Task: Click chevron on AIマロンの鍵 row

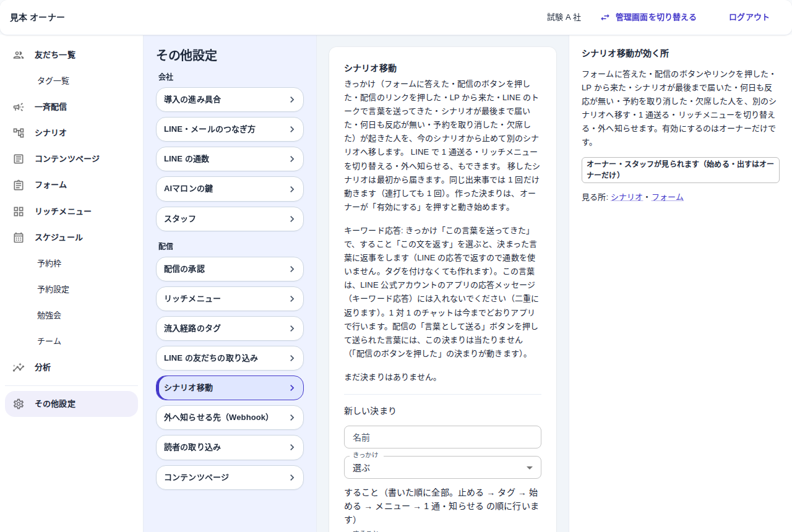Action: (291, 189)
